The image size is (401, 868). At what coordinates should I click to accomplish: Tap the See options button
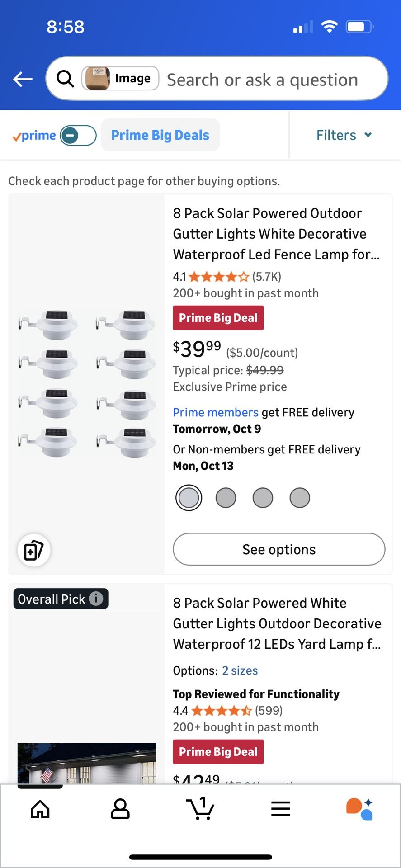point(279,549)
